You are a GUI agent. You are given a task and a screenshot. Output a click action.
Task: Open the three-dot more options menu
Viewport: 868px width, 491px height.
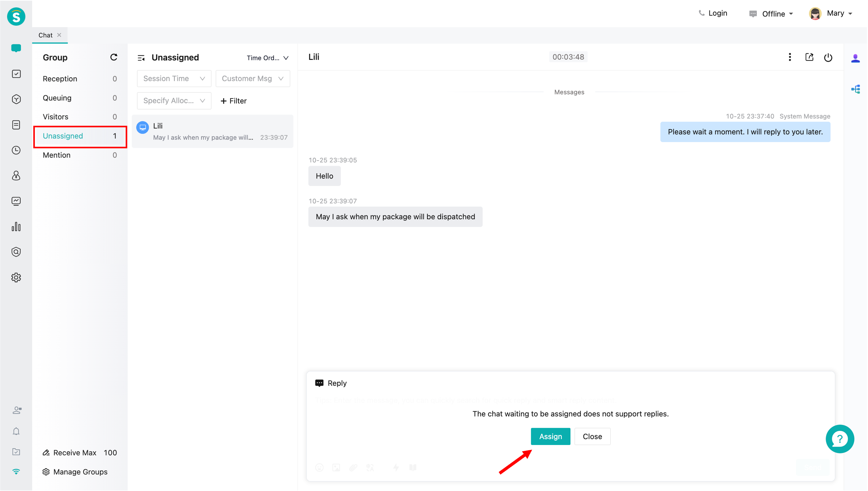pos(790,57)
